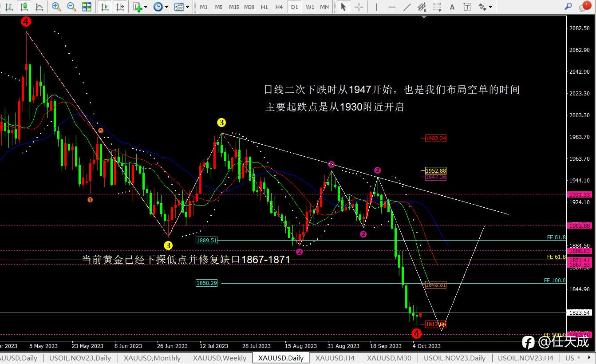Screen dimensions: 596x364
Task: Tile chart windows with the grid icon
Action: [x=87, y=7]
